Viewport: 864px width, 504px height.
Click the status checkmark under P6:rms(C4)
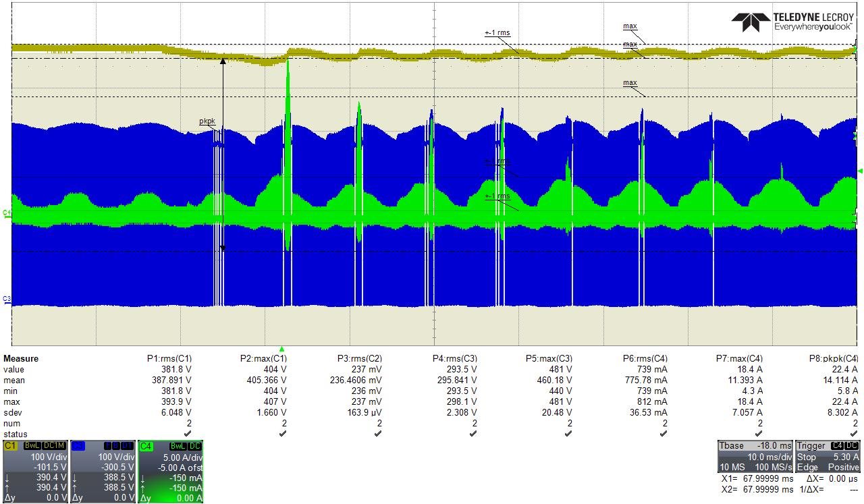click(664, 434)
